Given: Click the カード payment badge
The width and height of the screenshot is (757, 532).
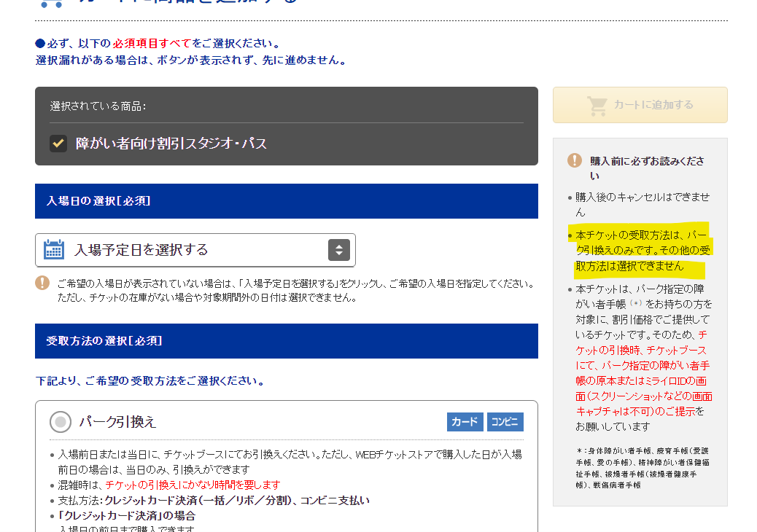Looking at the screenshot, I should point(465,422).
